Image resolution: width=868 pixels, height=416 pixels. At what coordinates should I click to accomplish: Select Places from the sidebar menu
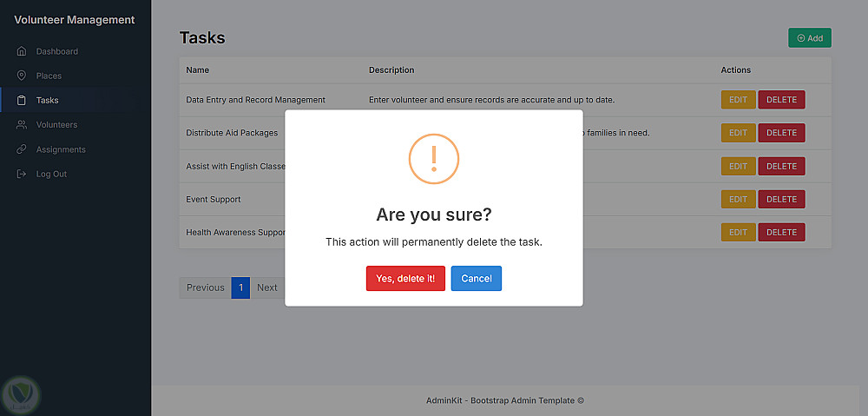[49, 76]
